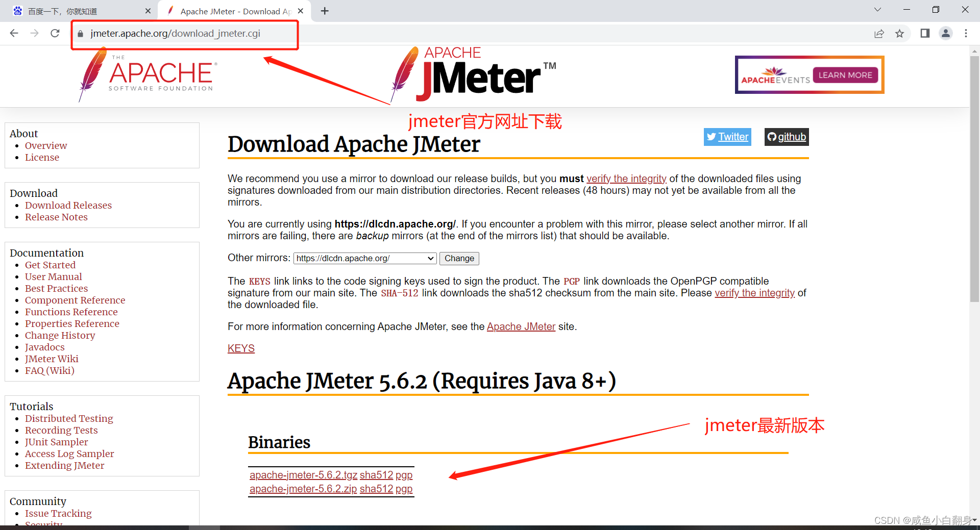Screen dimensions: 980x530
Task: Open the Other mirrors dropdown
Action: 365,258
